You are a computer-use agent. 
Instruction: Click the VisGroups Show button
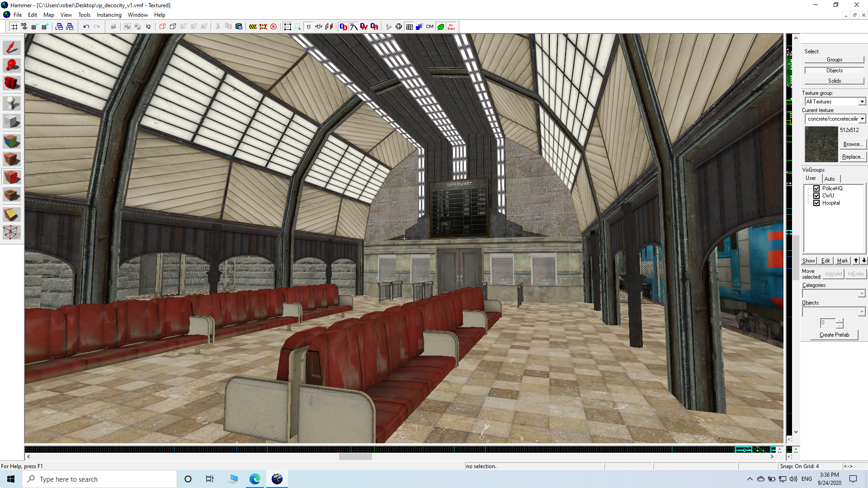[808, 261]
